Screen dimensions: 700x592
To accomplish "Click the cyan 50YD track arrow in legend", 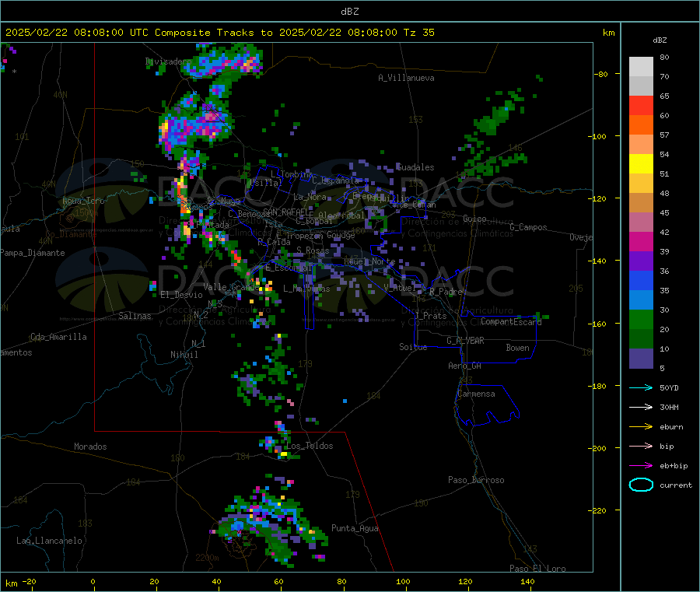I will (641, 387).
